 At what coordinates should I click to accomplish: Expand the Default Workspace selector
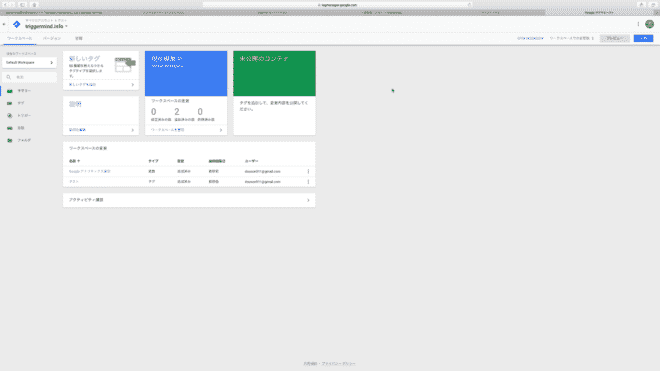point(29,62)
